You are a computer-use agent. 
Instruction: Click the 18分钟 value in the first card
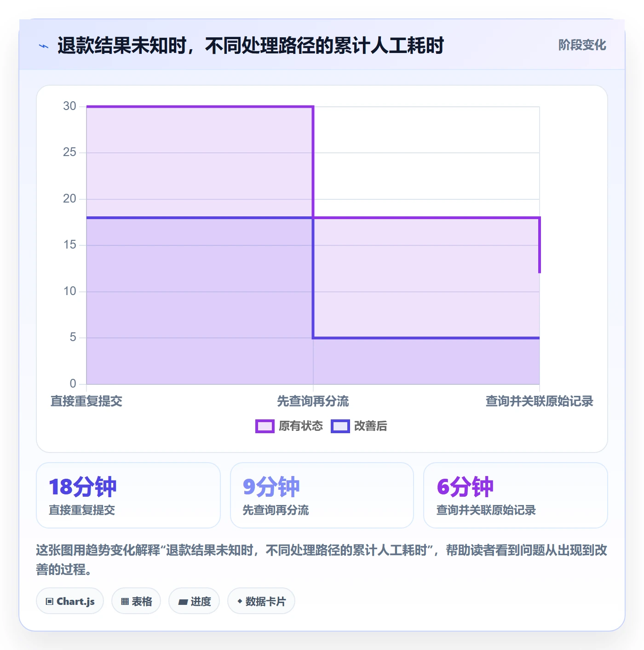click(x=83, y=487)
